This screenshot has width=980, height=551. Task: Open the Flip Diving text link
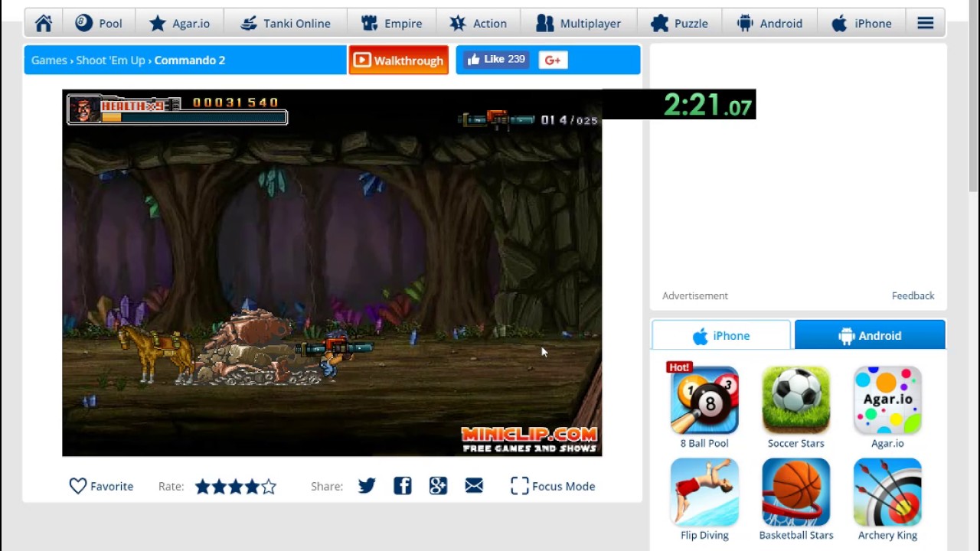coord(704,535)
